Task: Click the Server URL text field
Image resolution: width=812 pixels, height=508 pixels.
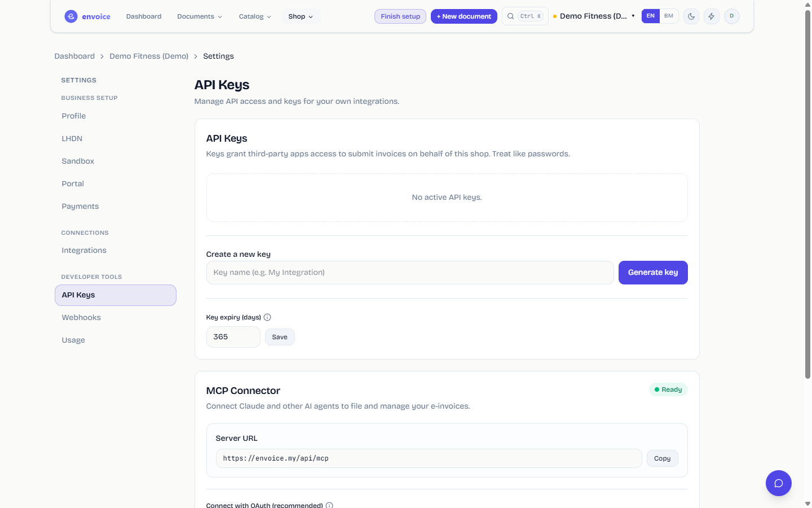Action: (x=429, y=458)
